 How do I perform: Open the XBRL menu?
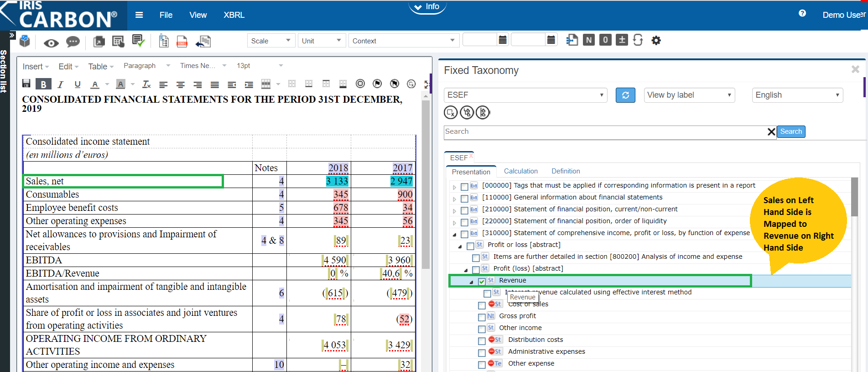234,15
